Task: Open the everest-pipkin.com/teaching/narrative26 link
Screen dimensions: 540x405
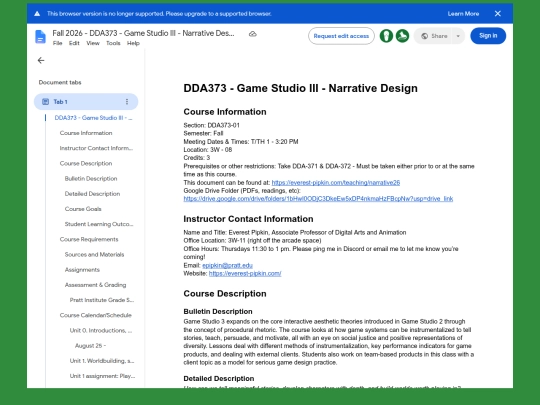Action: point(336,183)
